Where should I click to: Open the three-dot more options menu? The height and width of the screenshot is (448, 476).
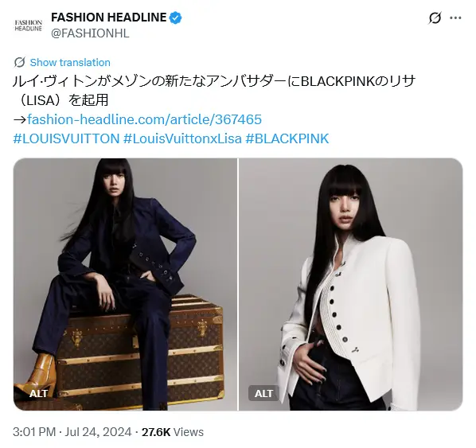click(x=455, y=18)
